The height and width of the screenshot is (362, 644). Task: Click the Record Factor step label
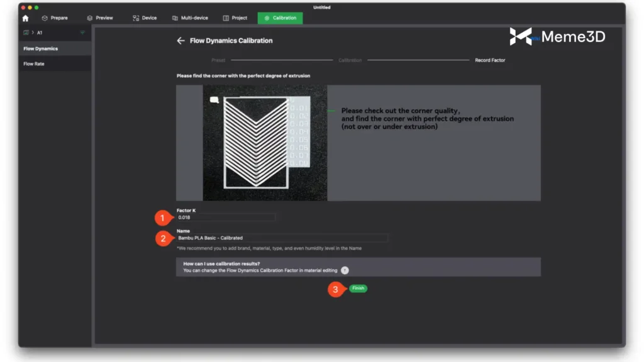pyautogui.click(x=489, y=60)
